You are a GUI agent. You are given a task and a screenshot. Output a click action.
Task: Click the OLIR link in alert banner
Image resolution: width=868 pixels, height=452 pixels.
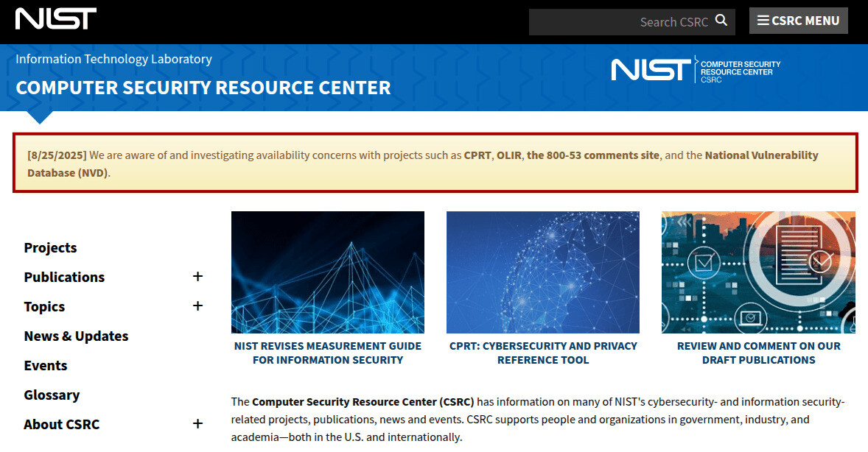tap(508, 155)
